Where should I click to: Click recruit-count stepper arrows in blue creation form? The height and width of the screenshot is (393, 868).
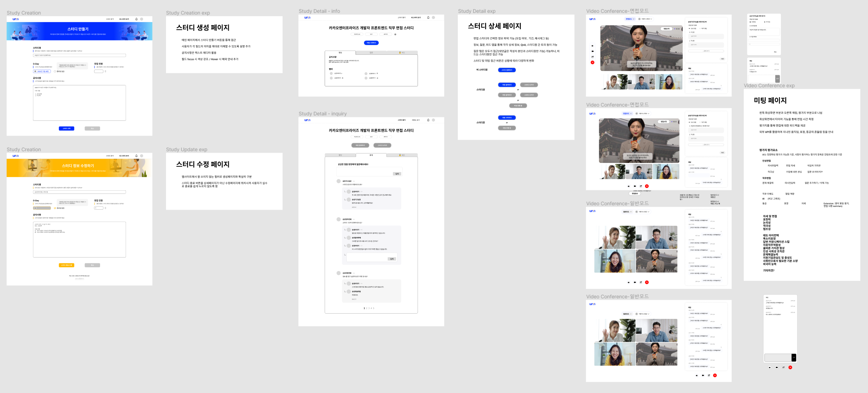coord(105,71)
